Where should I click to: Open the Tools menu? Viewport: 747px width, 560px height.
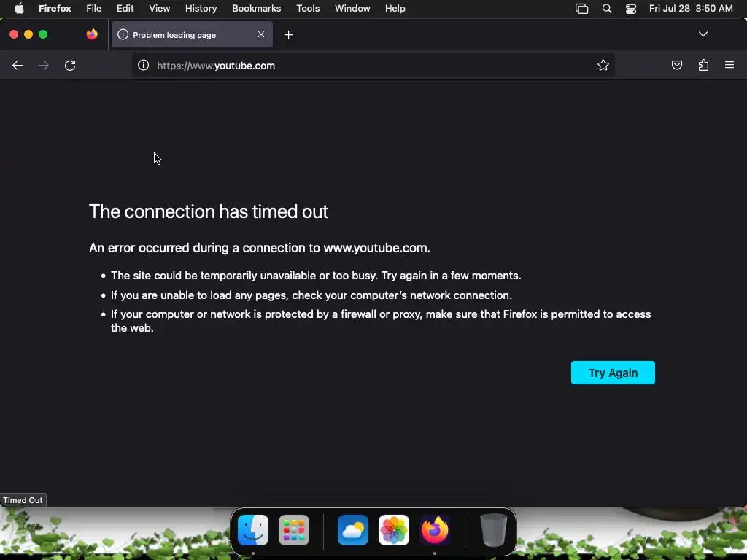(x=309, y=9)
